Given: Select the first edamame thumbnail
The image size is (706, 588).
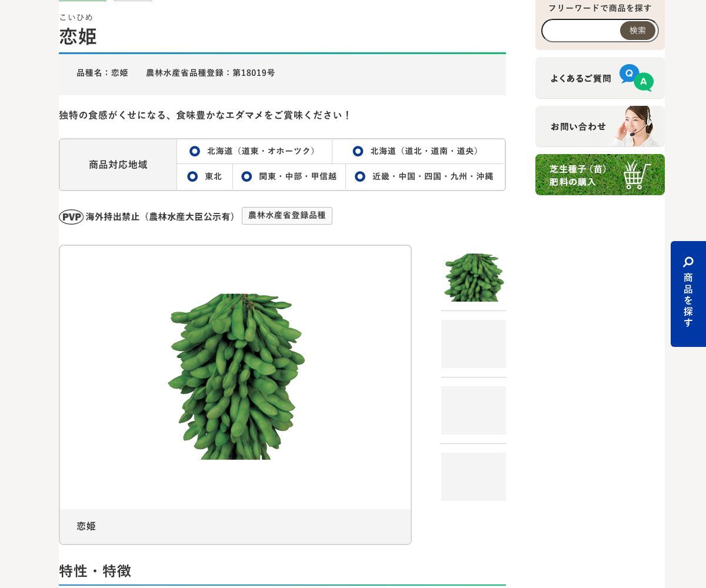Looking at the screenshot, I should click(474, 278).
